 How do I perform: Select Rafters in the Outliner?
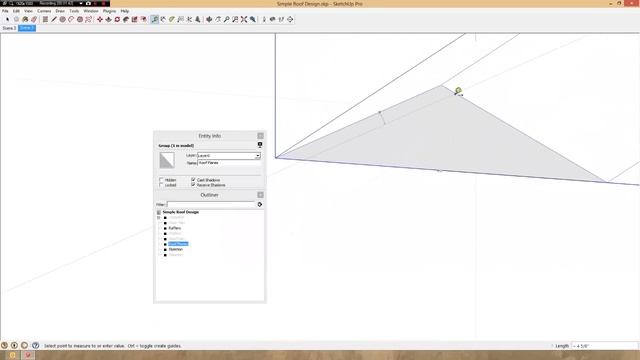(175, 228)
